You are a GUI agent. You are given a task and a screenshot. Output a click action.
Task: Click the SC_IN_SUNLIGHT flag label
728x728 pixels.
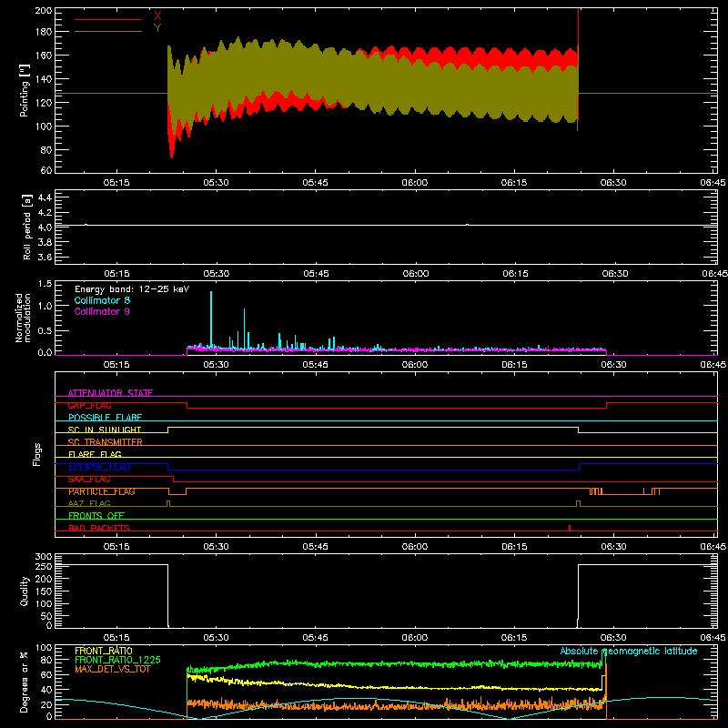click(105, 430)
